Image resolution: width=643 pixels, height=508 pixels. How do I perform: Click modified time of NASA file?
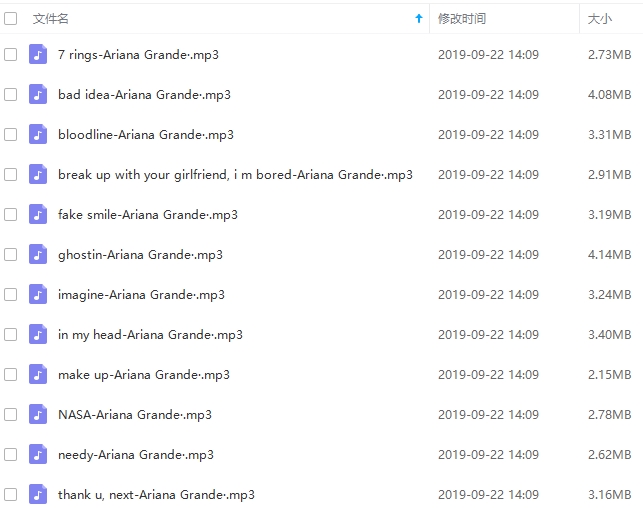pos(488,415)
